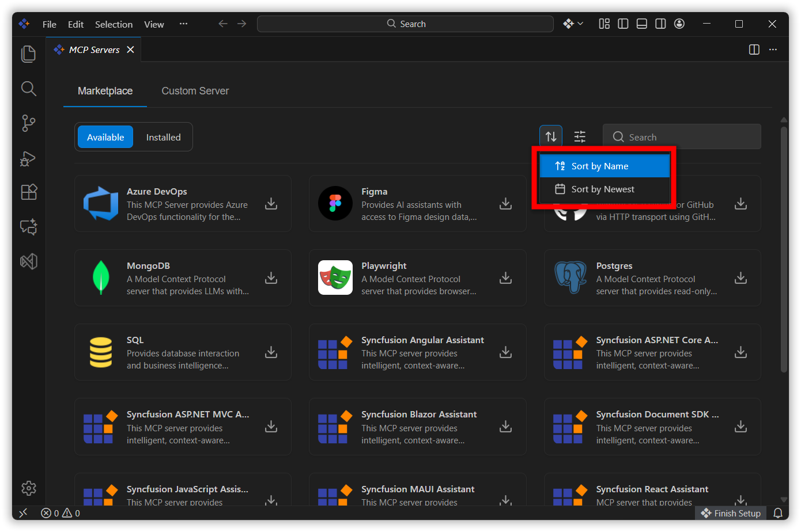Viewport: 801px width, 532px height.
Task: Click the marketplace Search input field
Action: (689, 137)
